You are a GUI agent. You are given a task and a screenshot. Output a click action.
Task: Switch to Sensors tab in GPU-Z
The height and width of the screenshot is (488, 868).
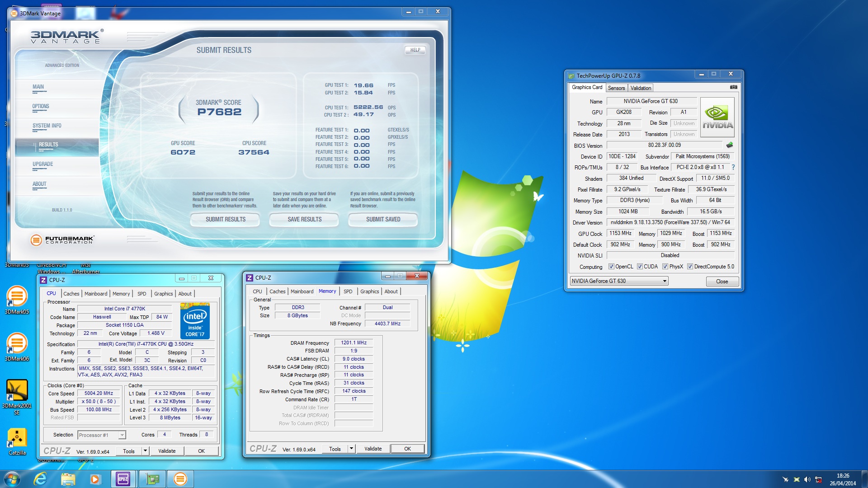pos(616,88)
